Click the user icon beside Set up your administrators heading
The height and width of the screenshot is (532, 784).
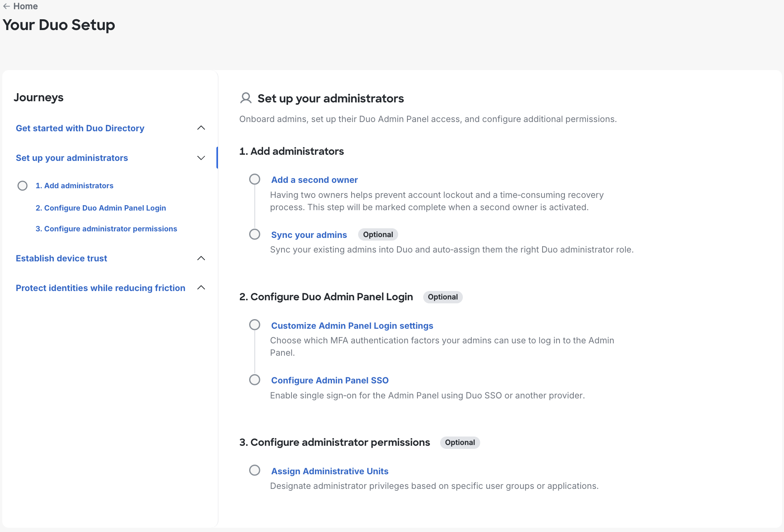[x=246, y=98]
